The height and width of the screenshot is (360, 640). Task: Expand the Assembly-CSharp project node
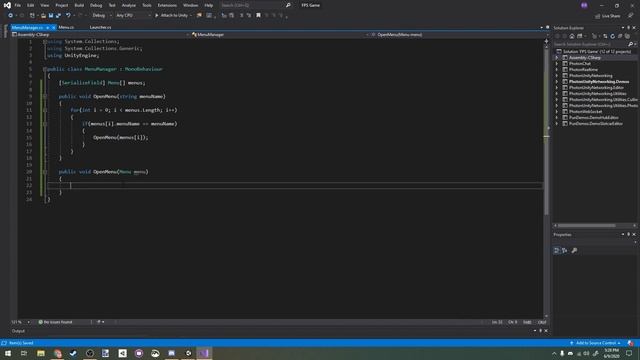tap(557, 58)
